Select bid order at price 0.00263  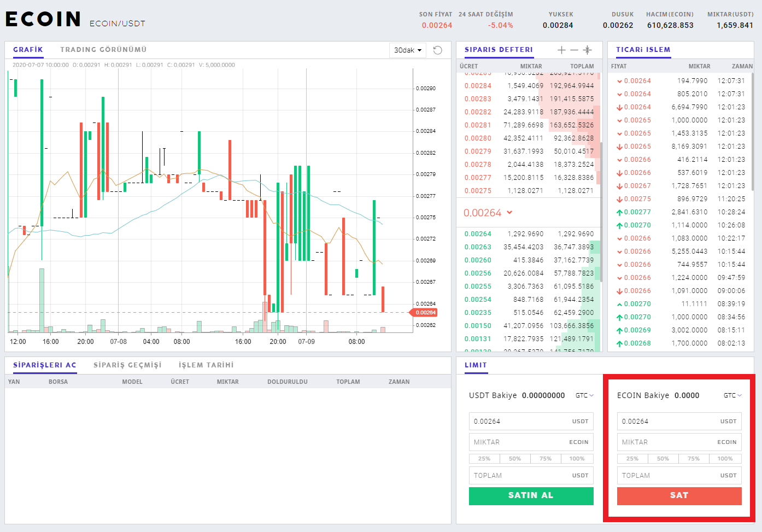pyautogui.click(x=529, y=247)
